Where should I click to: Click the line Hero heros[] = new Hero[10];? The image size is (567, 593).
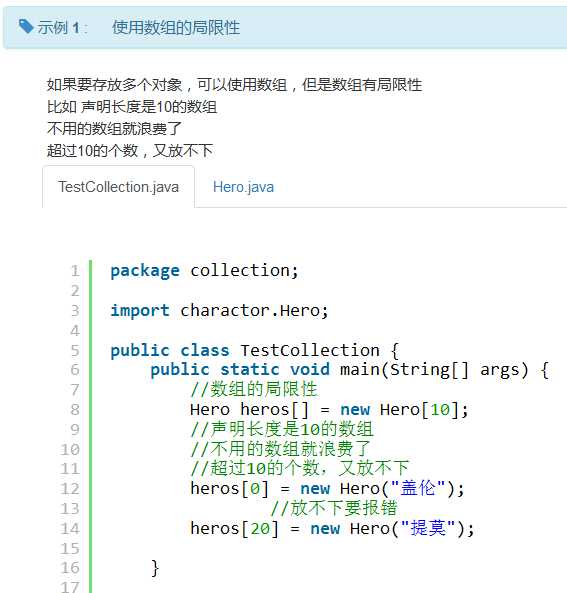[329, 410]
